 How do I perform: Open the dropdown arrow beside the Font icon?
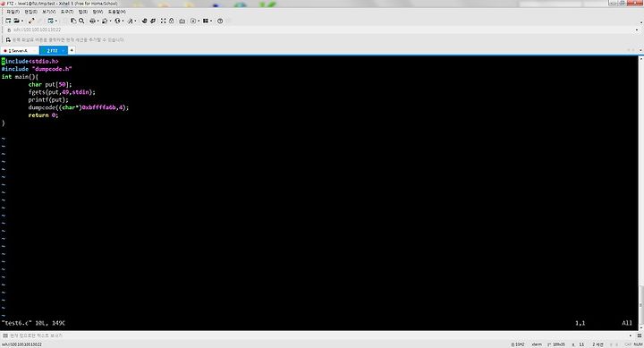tap(136, 21)
